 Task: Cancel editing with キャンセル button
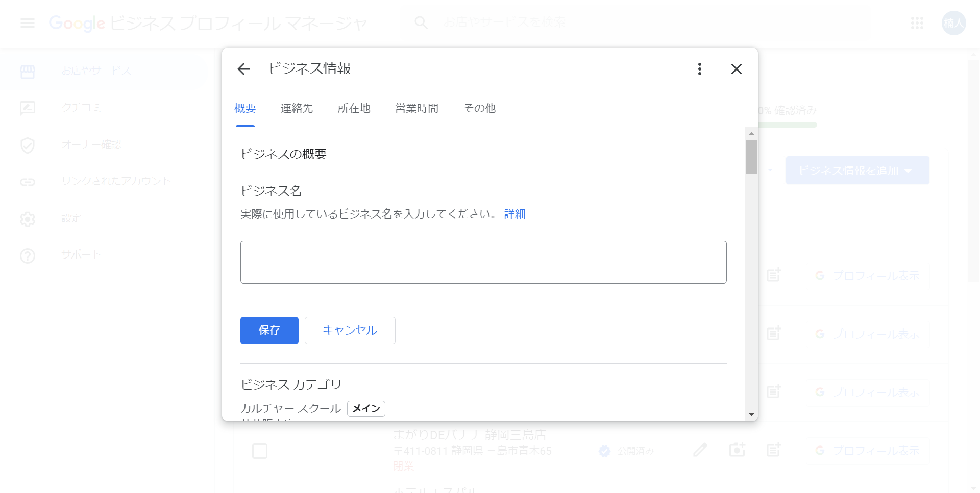[350, 331]
